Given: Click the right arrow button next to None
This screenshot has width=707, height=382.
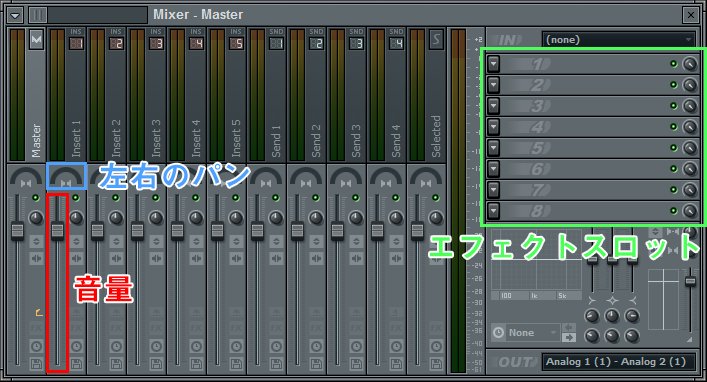Looking at the screenshot, I should [x=569, y=337].
